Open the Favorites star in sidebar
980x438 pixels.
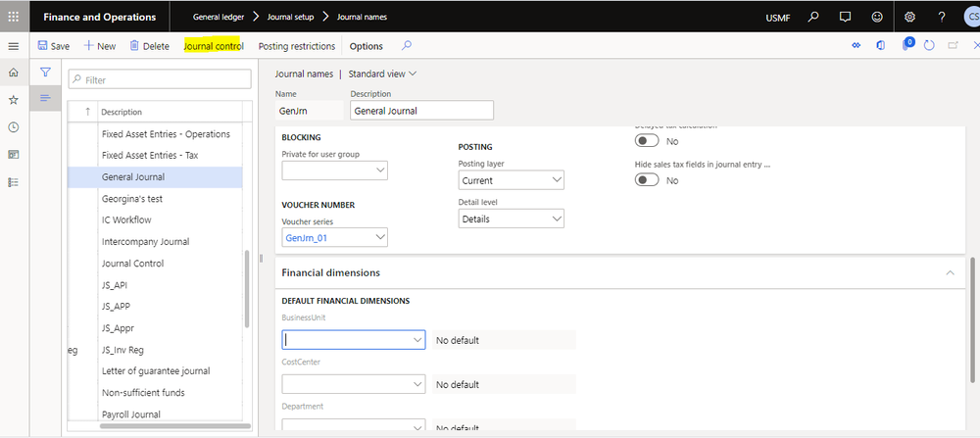click(13, 100)
